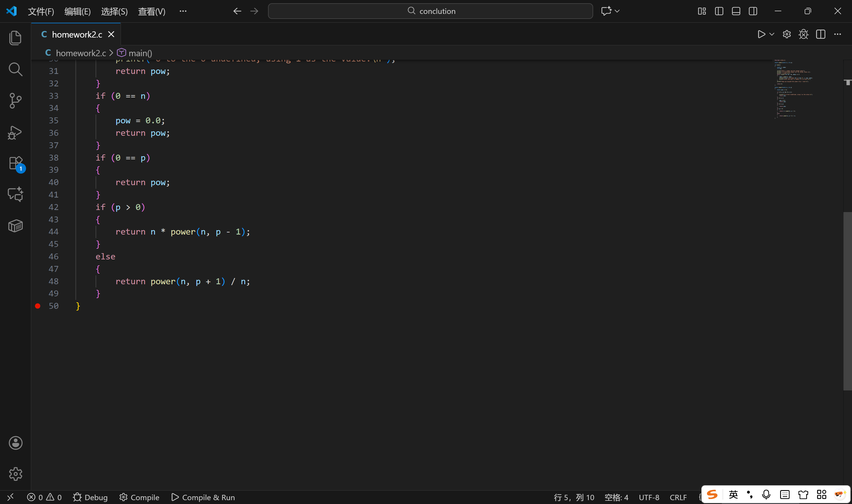Toggle the bottom panel visibility

pos(736,11)
